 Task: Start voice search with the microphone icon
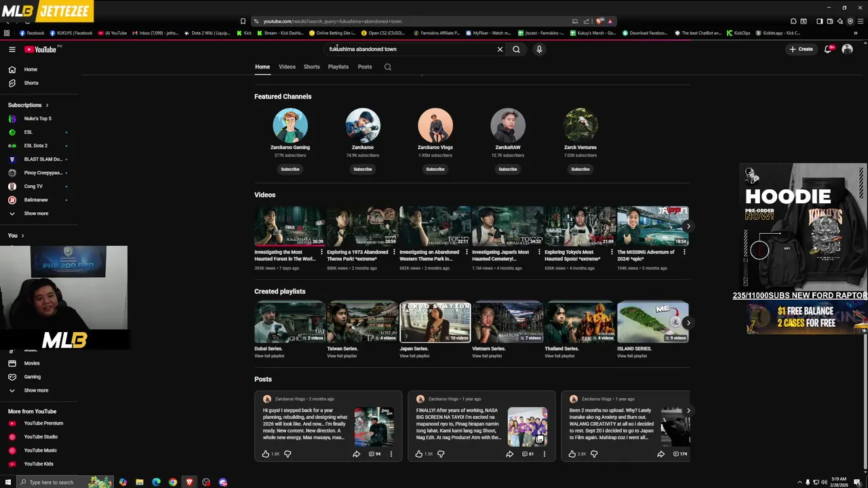[539, 49]
